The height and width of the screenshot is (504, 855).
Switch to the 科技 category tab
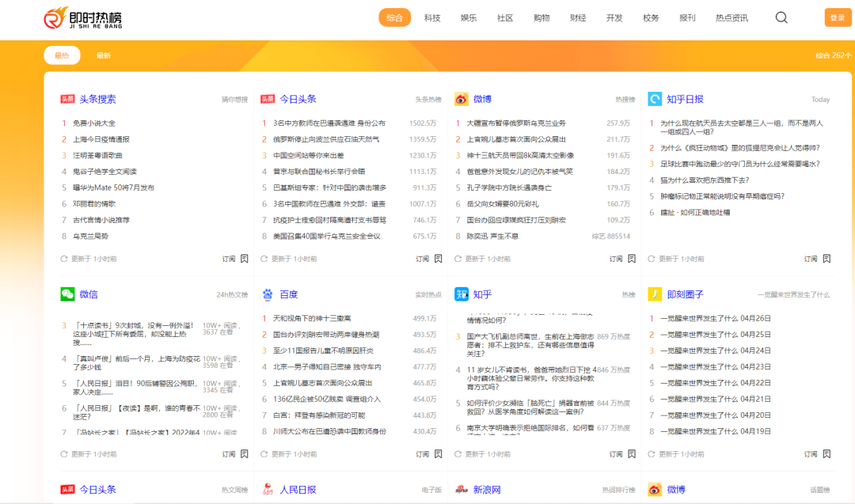point(431,17)
